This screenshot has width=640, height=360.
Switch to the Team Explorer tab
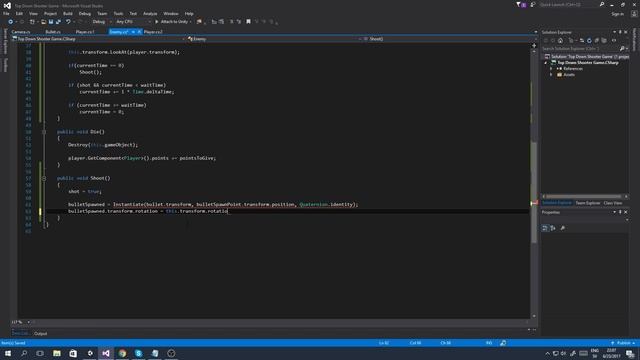(x=588, y=203)
